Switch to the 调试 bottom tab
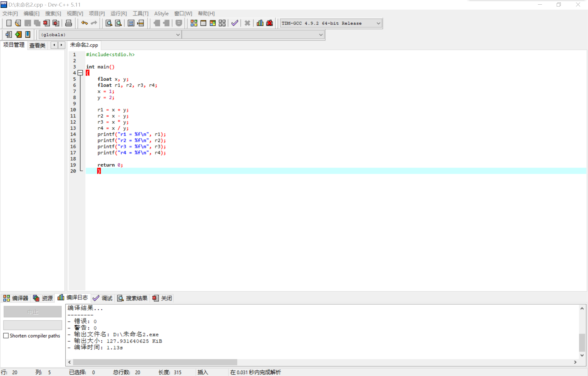 (103, 298)
